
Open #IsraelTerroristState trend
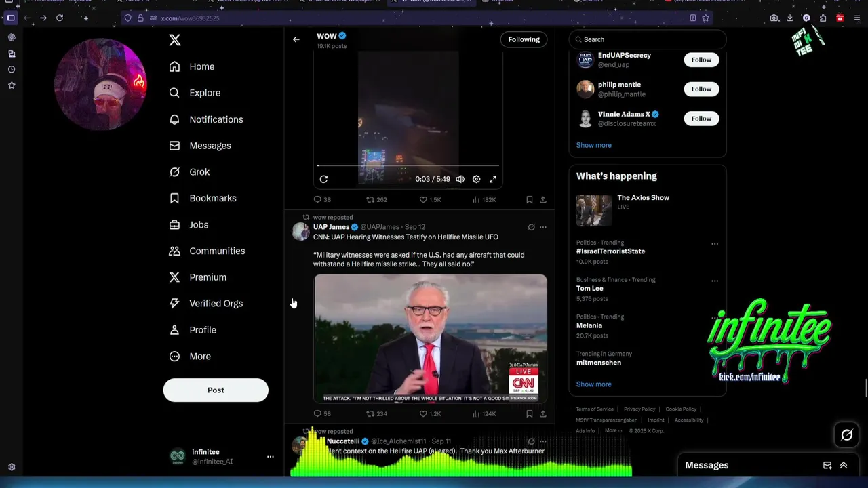[610, 251]
